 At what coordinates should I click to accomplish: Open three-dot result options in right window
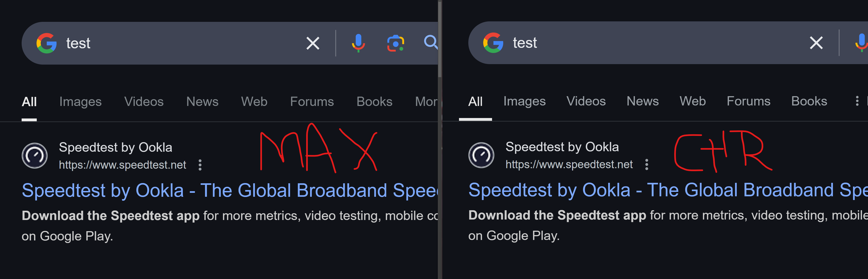pyautogui.click(x=647, y=164)
